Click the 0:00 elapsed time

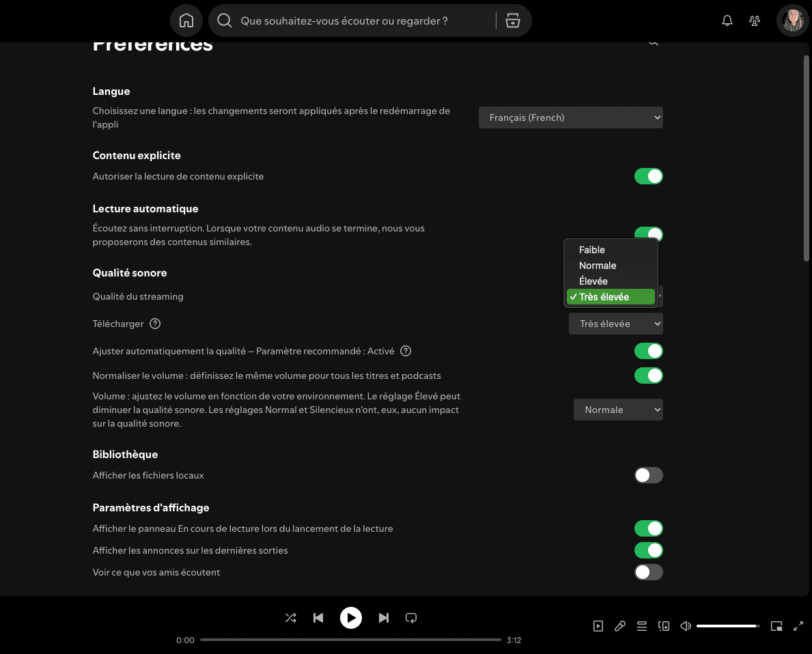click(x=185, y=640)
